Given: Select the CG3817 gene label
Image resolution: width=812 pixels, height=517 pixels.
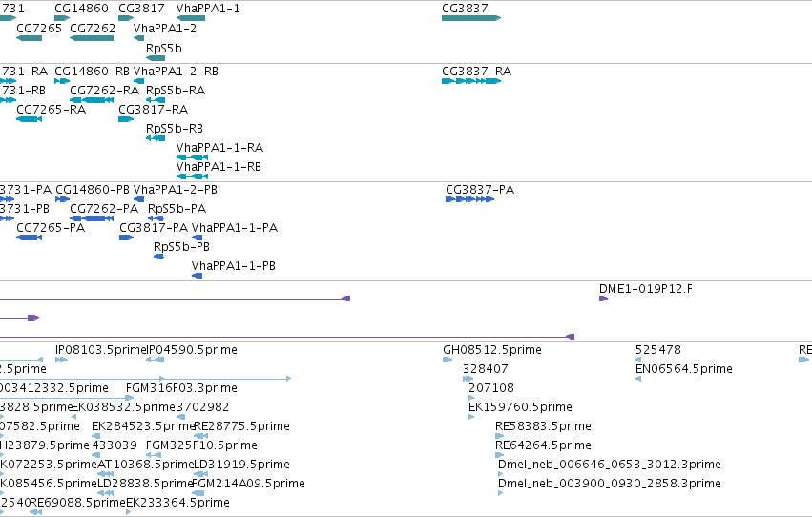Looking at the screenshot, I should 141,9.
